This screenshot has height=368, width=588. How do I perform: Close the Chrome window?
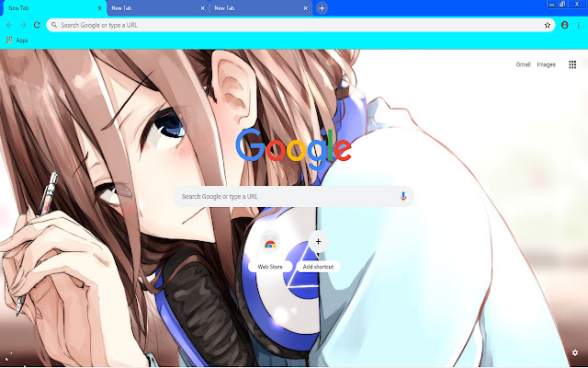577,4
